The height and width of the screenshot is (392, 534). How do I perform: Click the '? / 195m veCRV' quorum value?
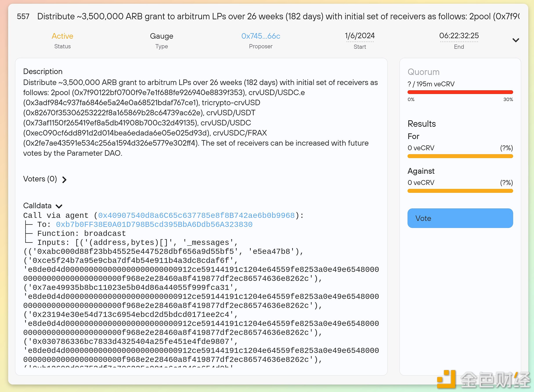(x=431, y=84)
